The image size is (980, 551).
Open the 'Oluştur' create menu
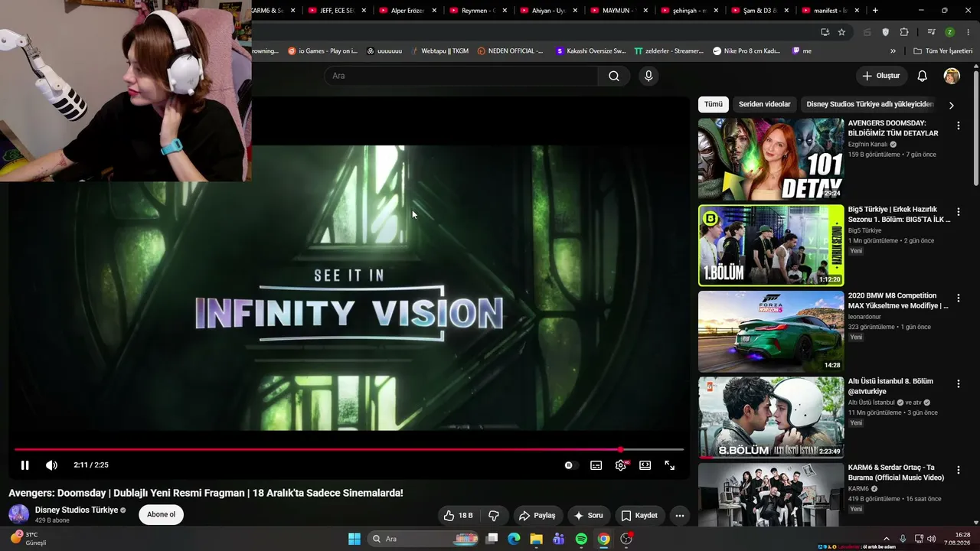coord(881,76)
